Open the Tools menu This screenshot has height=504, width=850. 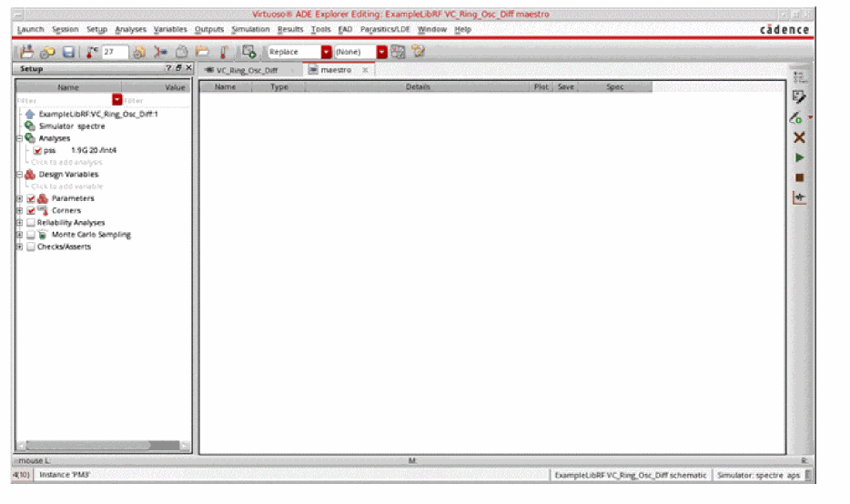pos(321,29)
